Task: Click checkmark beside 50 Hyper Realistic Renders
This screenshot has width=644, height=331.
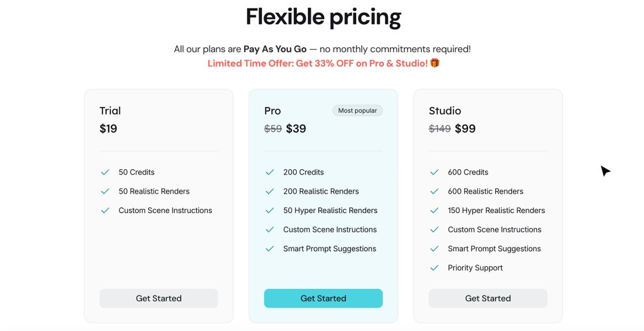Action: coord(270,210)
